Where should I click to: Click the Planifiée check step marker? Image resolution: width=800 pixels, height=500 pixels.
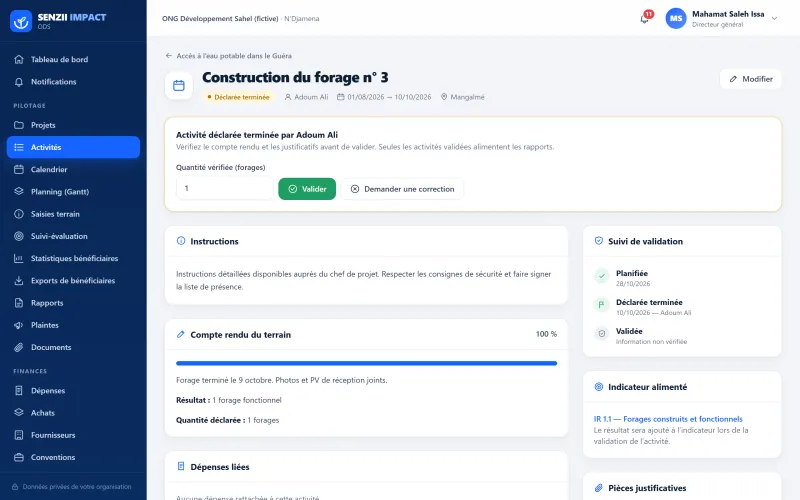point(602,276)
